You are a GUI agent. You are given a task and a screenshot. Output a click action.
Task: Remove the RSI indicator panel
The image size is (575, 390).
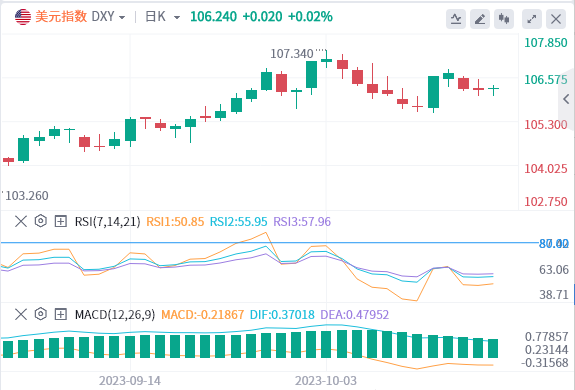pos(21,221)
